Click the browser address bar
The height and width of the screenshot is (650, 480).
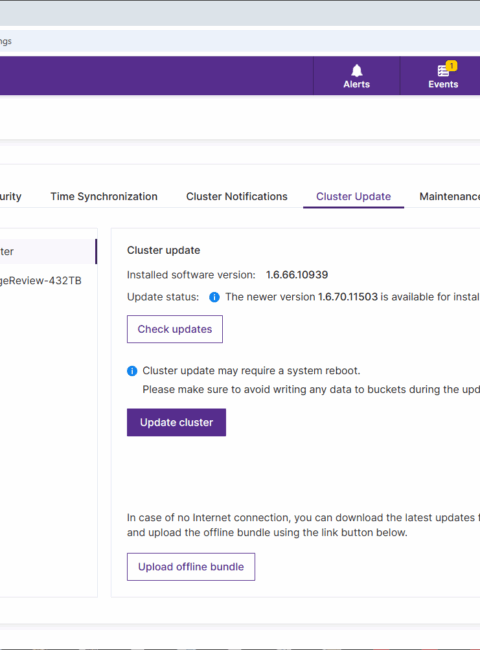tap(240, 41)
